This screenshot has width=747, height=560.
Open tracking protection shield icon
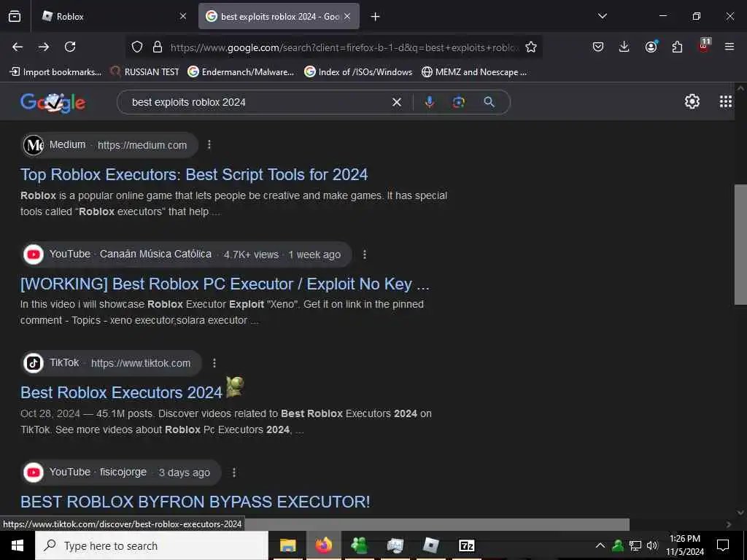pyautogui.click(x=137, y=47)
